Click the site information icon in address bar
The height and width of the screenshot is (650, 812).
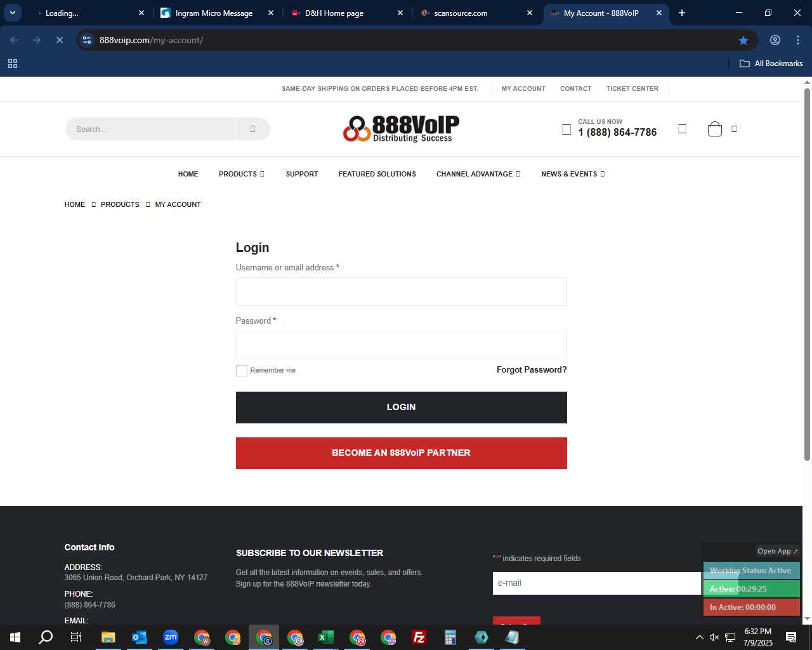87,40
